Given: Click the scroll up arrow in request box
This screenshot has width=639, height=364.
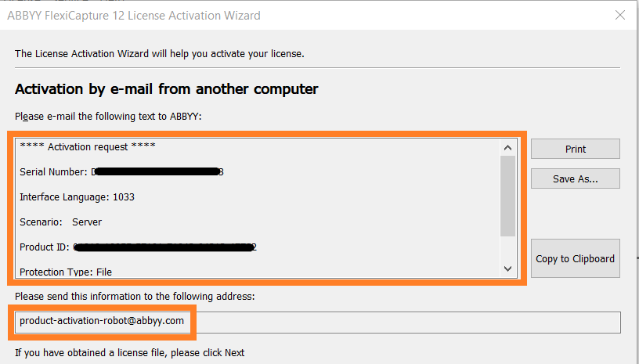Looking at the screenshot, I should coord(507,148).
